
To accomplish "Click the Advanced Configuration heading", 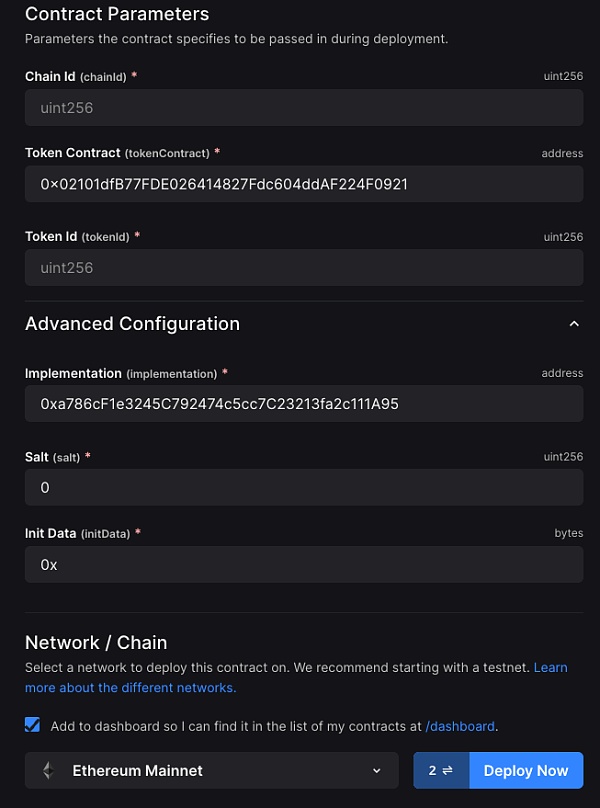I will pyautogui.click(x=132, y=324).
